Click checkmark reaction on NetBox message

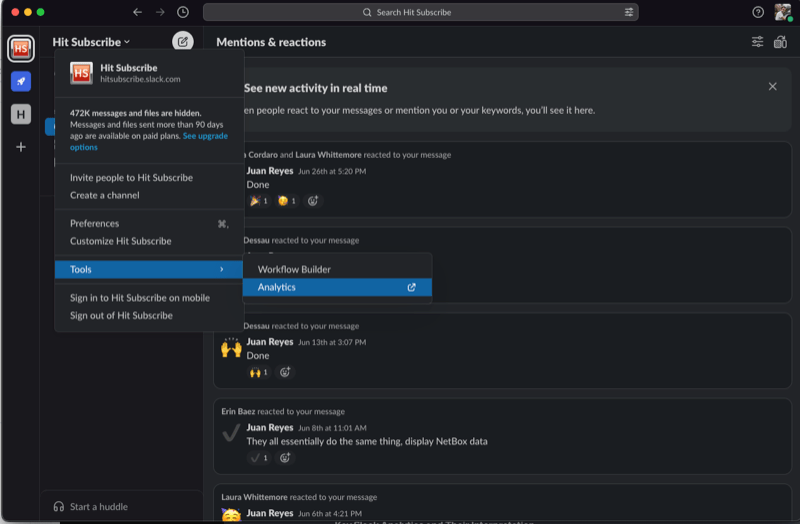pos(259,458)
